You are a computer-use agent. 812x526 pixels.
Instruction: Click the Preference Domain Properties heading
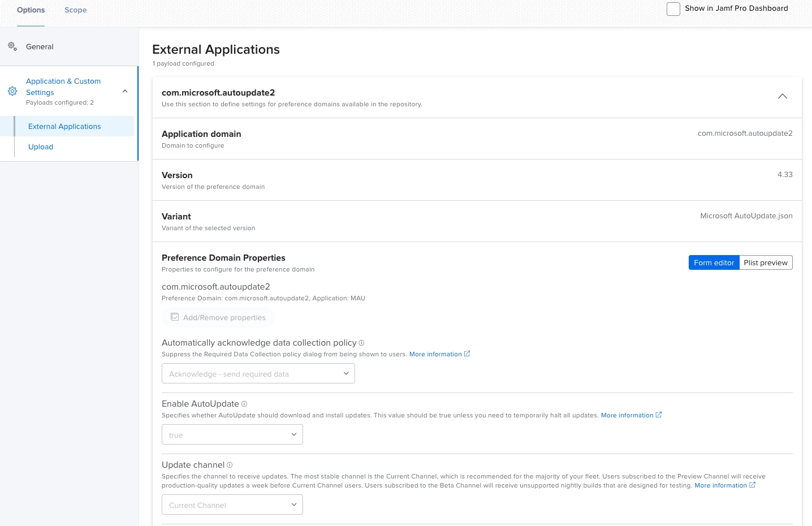click(x=223, y=258)
